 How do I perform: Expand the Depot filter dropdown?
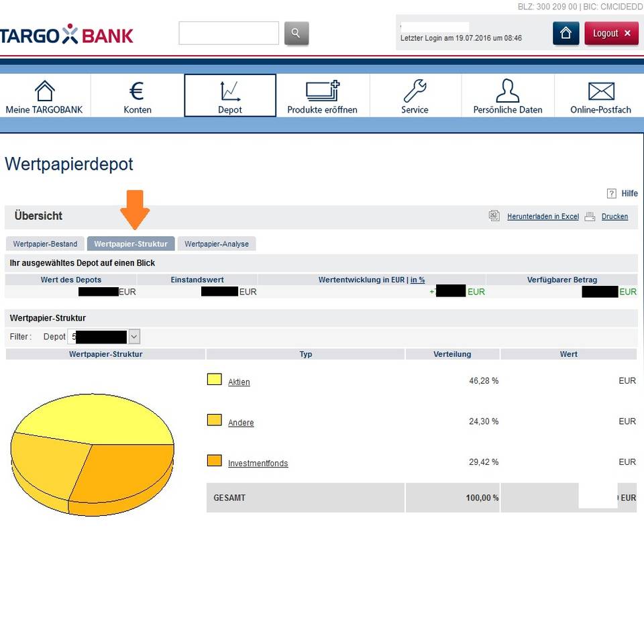pos(134,337)
